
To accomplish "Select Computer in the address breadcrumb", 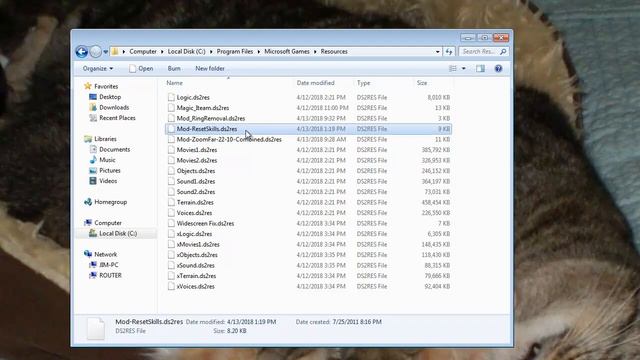I will coord(143,52).
